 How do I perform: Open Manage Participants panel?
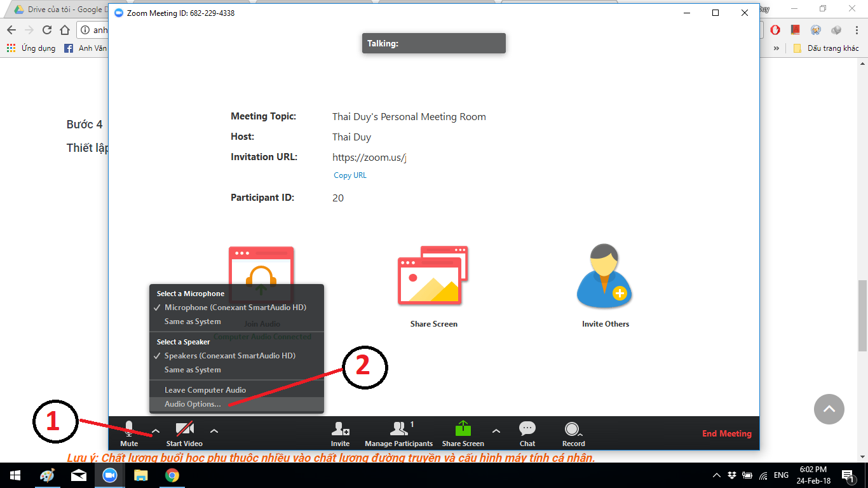[x=398, y=433]
